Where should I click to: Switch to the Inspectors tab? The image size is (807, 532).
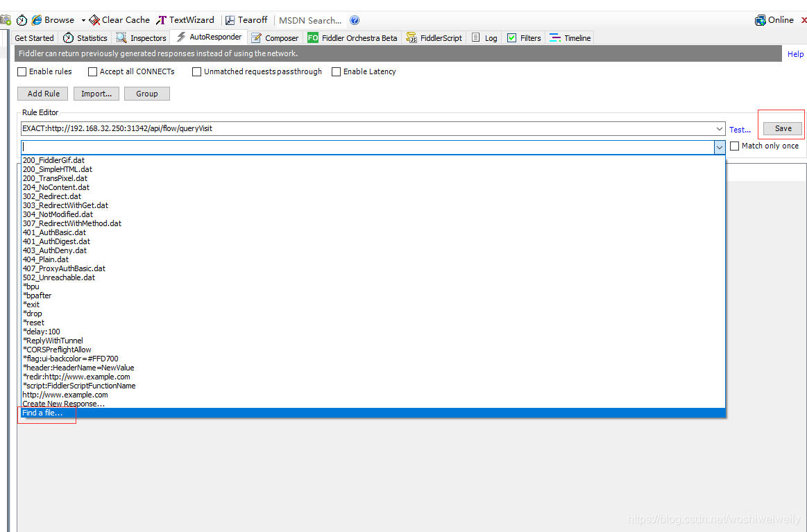(141, 38)
